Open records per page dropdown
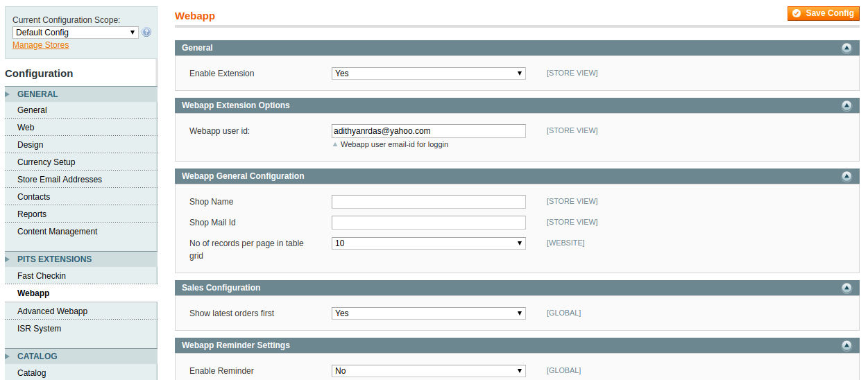The width and height of the screenshot is (868, 380). tap(428, 243)
